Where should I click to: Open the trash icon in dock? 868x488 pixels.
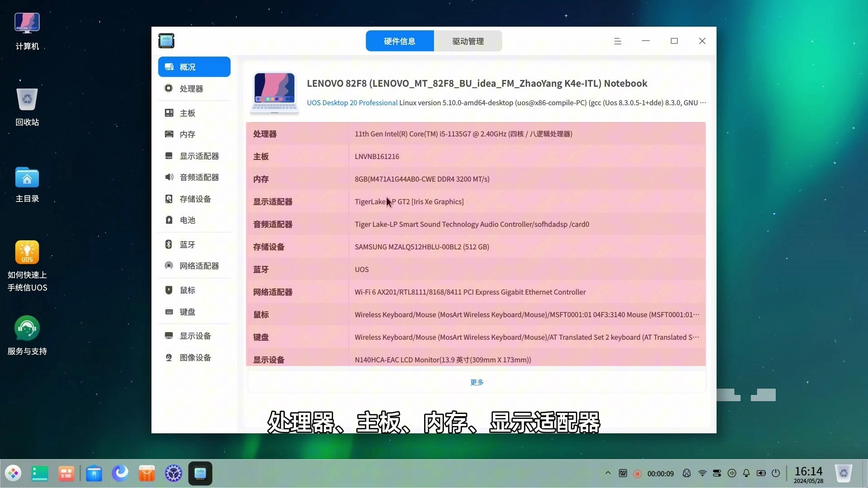(844, 473)
